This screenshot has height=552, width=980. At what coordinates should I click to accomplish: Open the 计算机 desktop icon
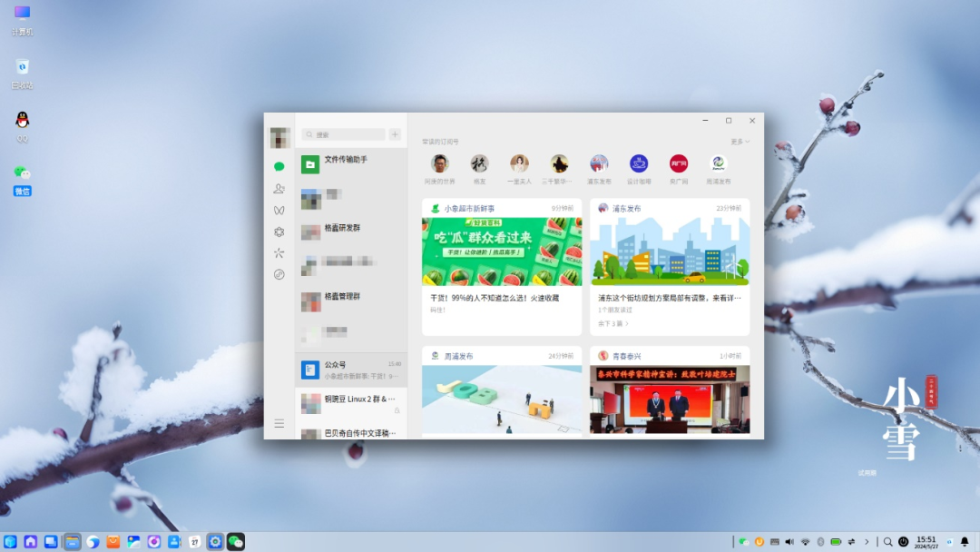(22, 20)
